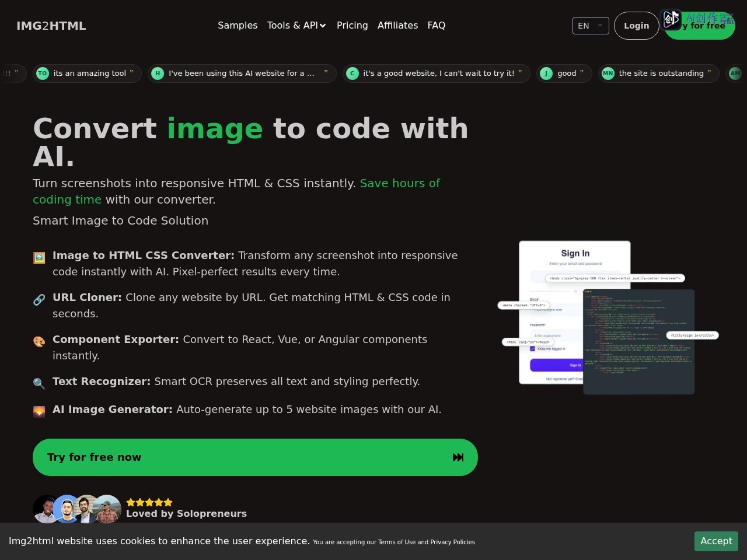747x560 pixels.
Task: Open the EN language selector
Action: (591, 26)
